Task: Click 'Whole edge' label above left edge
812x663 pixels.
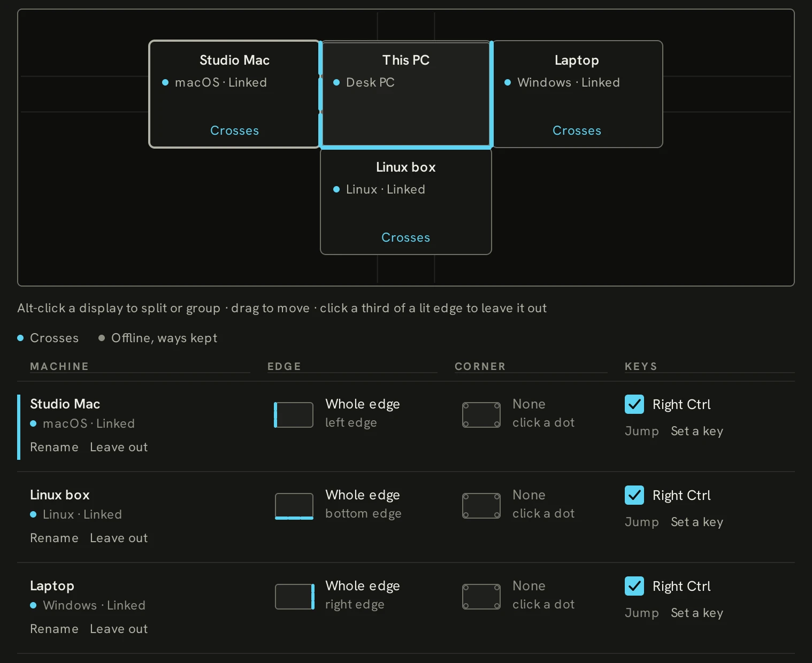Action: 363,404
